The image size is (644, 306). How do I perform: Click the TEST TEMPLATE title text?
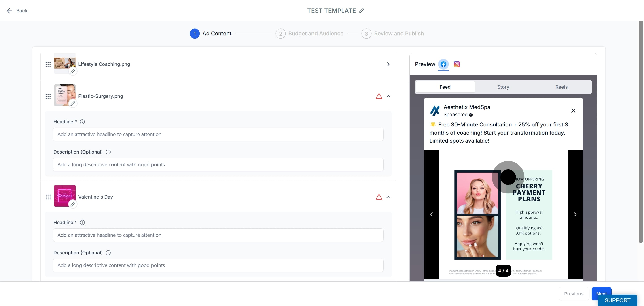pyautogui.click(x=331, y=11)
